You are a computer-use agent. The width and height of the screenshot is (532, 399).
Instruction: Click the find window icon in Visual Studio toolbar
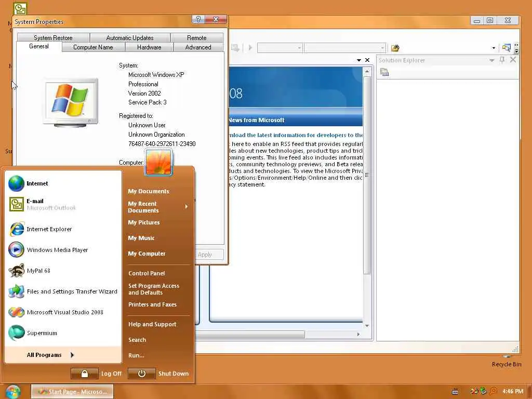507,48
